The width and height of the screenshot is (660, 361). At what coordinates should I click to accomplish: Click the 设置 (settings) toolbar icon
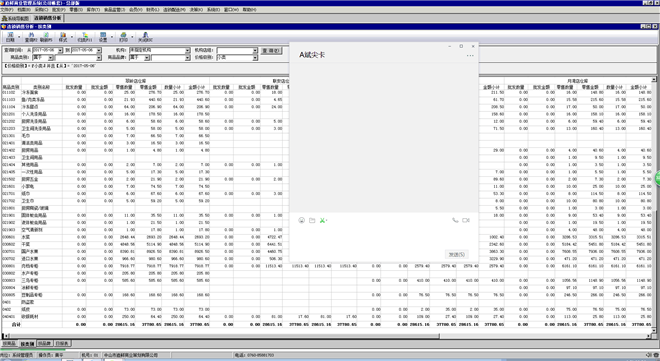click(103, 37)
